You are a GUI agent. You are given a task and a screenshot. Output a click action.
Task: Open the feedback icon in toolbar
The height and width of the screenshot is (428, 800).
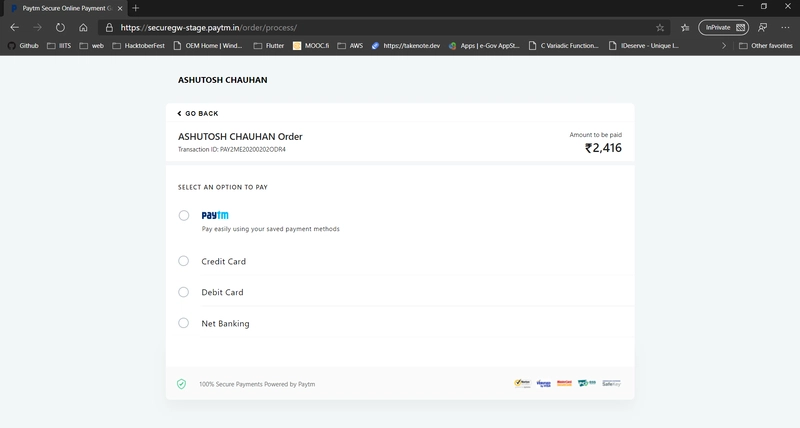click(x=762, y=28)
